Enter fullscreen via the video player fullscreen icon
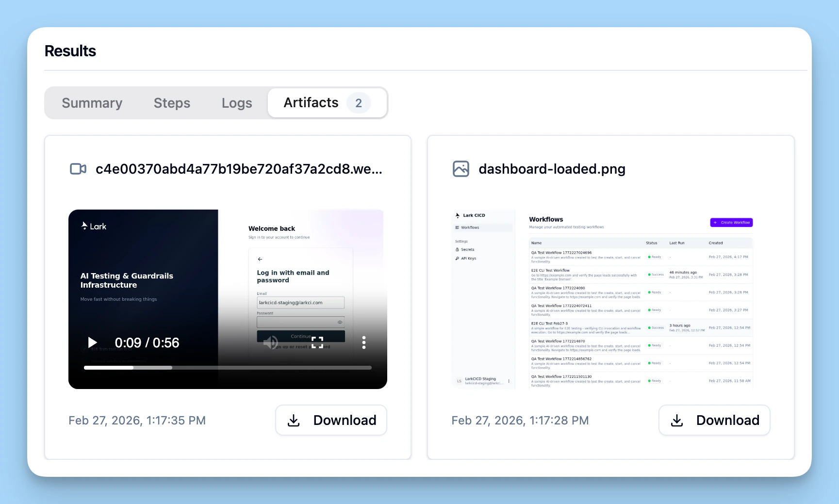This screenshot has width=839, height=504. [317, 342]
